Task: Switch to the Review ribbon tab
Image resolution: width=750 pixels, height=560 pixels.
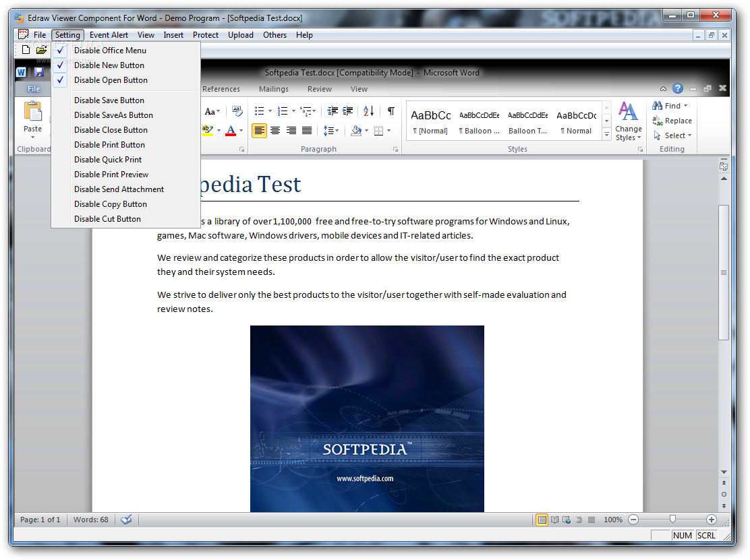Action: pyautogui.click(x=320, y=89)
